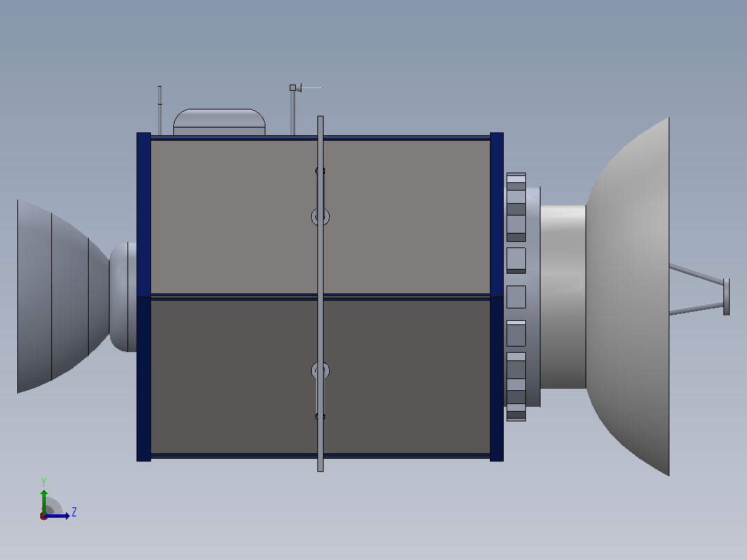Select the lower ring clamp on the central rod
Viewport: 747px width, 560px height.
click(x=320, y=371)
